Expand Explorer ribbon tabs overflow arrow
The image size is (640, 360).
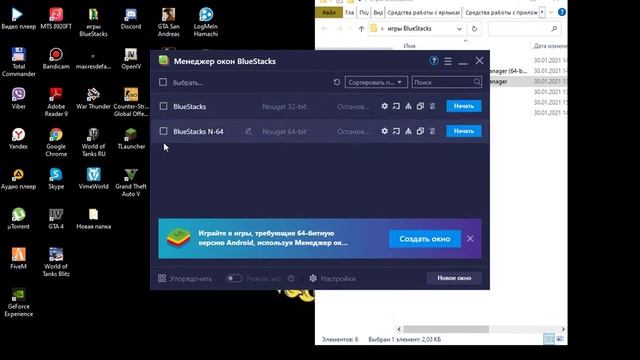click(x=542, y=12)
